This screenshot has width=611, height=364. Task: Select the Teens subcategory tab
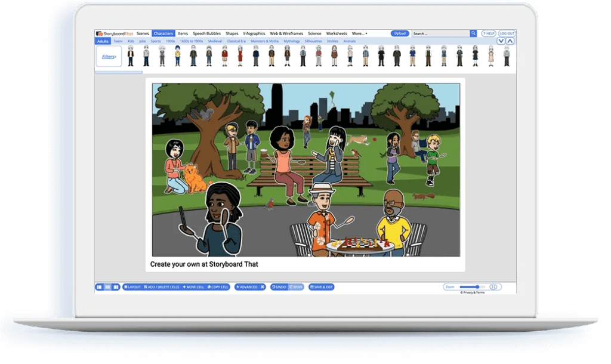pyautogui.click(x=118, y=41)
